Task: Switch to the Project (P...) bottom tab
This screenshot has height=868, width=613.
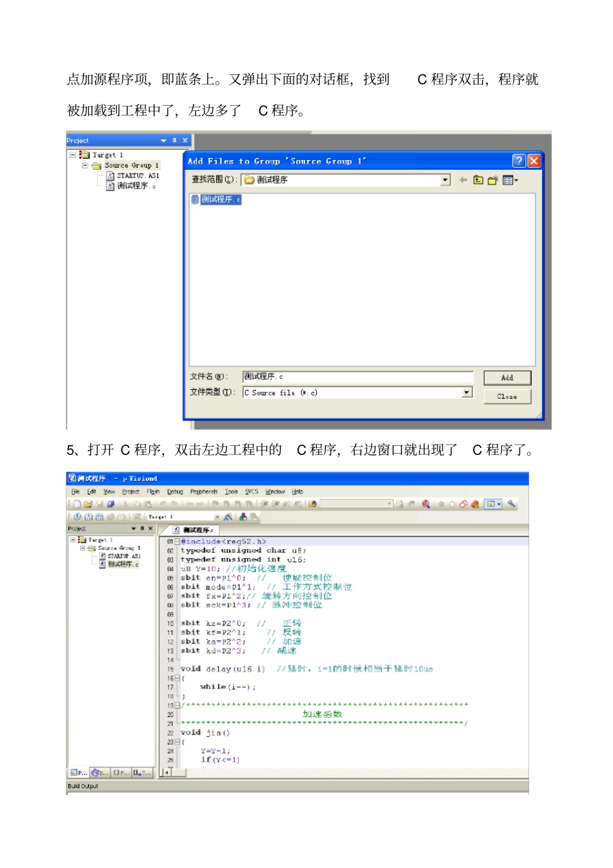Action: click(78, 772)
